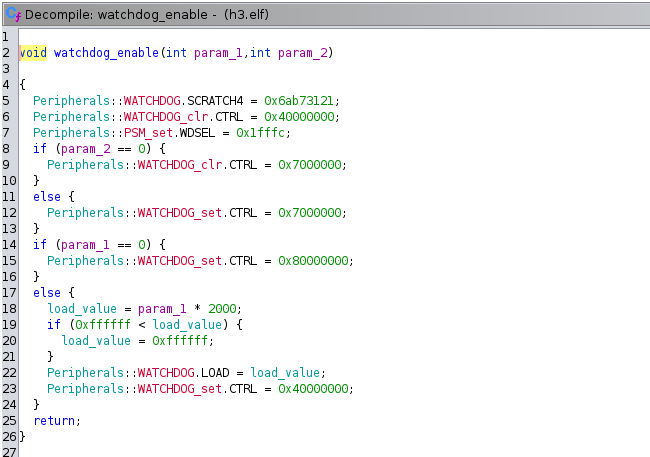Viewport: 650px width, 457px height.
Task: Click constant 0x6ab73121
Action: pyautogui.click(x=298, y=101)
